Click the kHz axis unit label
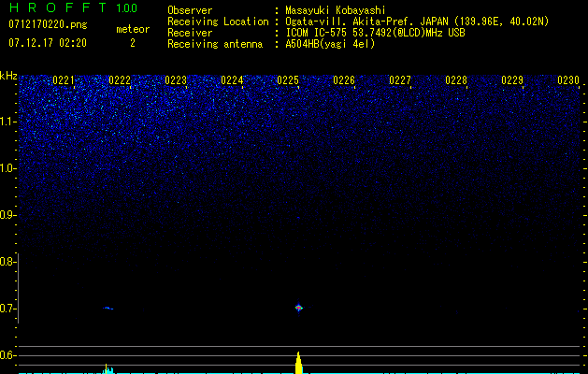588x374 pixels. [x=8, y=76]
